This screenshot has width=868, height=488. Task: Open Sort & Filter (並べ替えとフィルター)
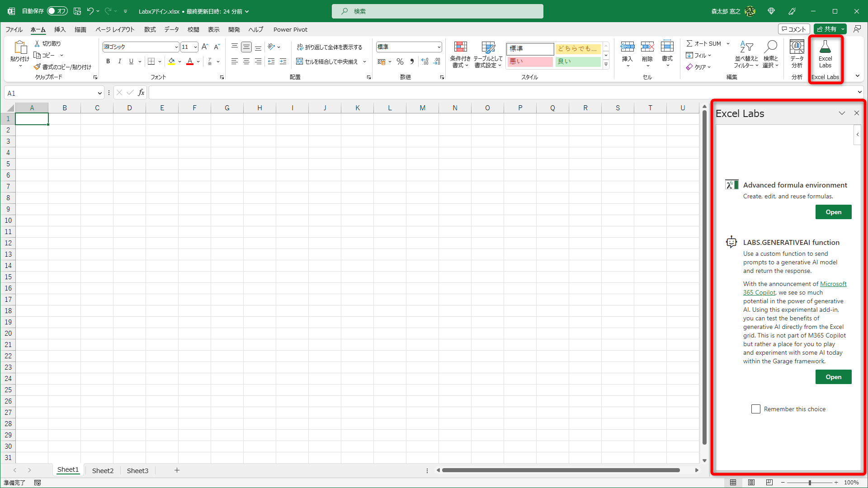(747, 53)
